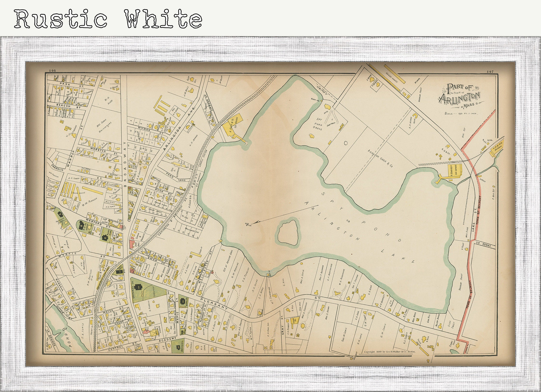The image size is (541, 392).
Task: Click the 'SPY POND GROVE' label
Action: [319, 124]
